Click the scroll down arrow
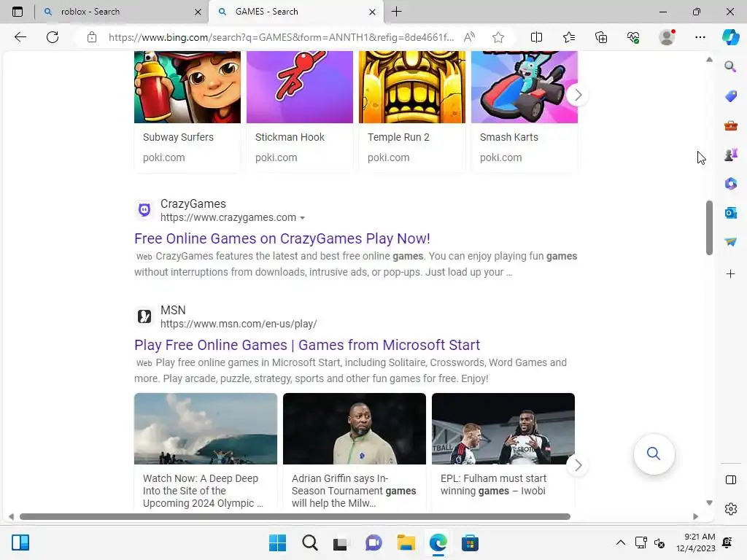This screenshot has height=560, width=747. click(x=709, y=503)
